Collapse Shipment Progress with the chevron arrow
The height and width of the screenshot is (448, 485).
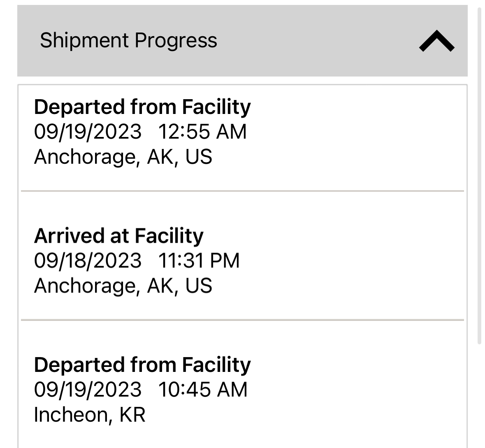click(436, 41)
